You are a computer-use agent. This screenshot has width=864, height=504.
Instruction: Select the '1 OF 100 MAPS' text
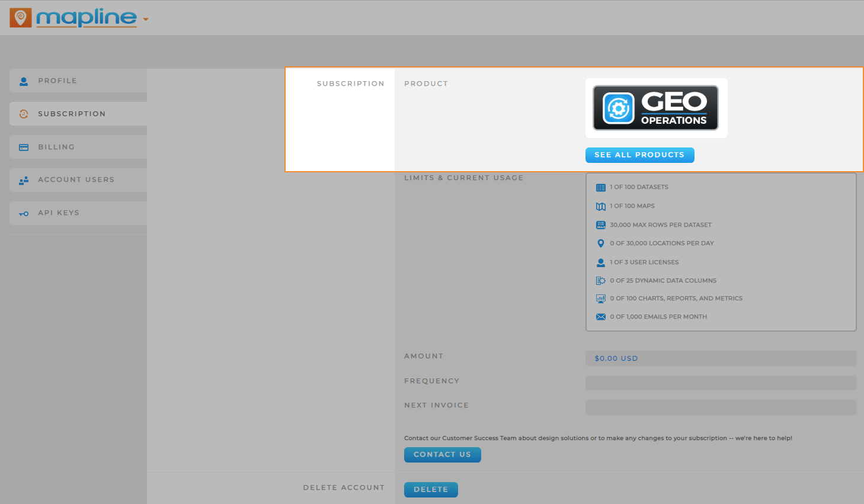point(632,206)
